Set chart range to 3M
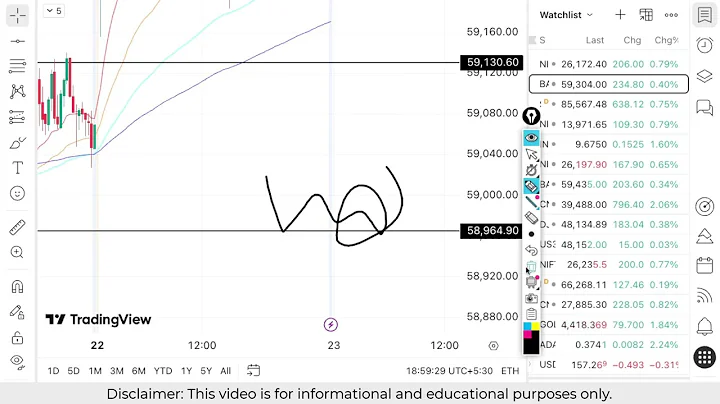This screenshot has height=404, width=720. (x=117, y=371)
